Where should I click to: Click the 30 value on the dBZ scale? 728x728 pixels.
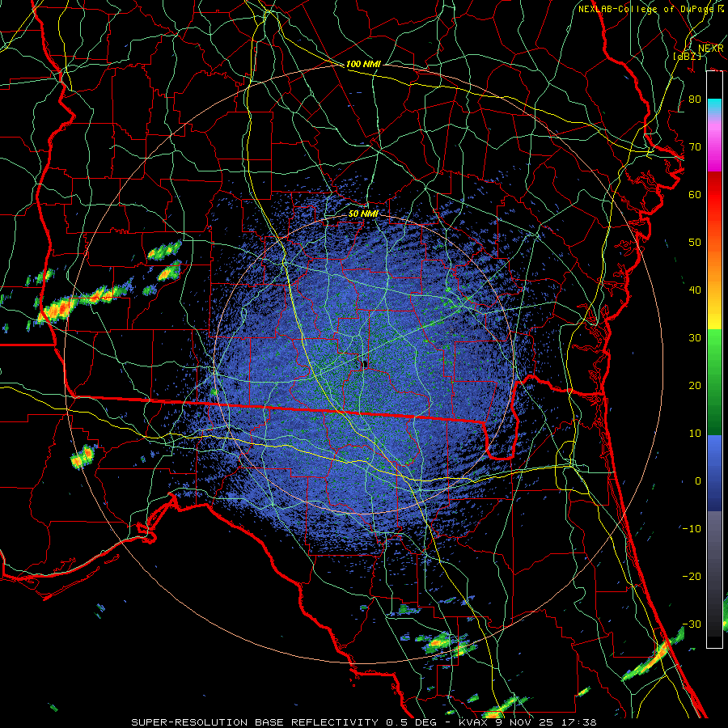click(695, 338)
